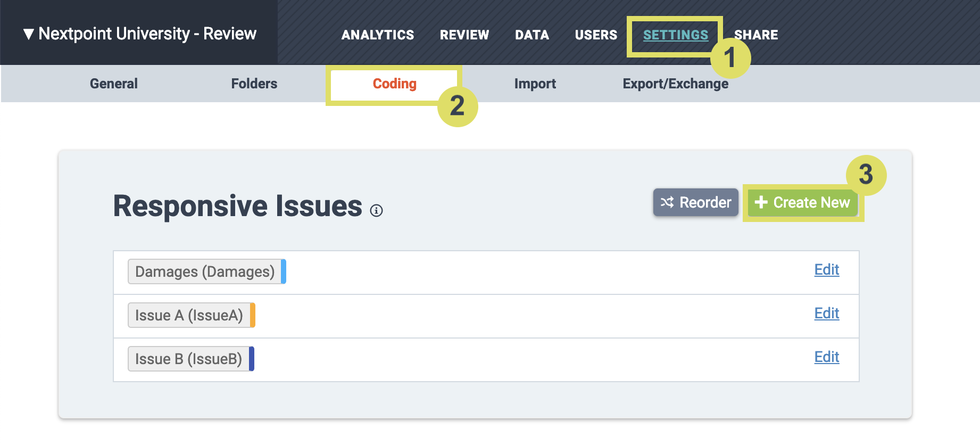Open the Share menu
This screenshot has width=980, height=445.
pos(756,35)
